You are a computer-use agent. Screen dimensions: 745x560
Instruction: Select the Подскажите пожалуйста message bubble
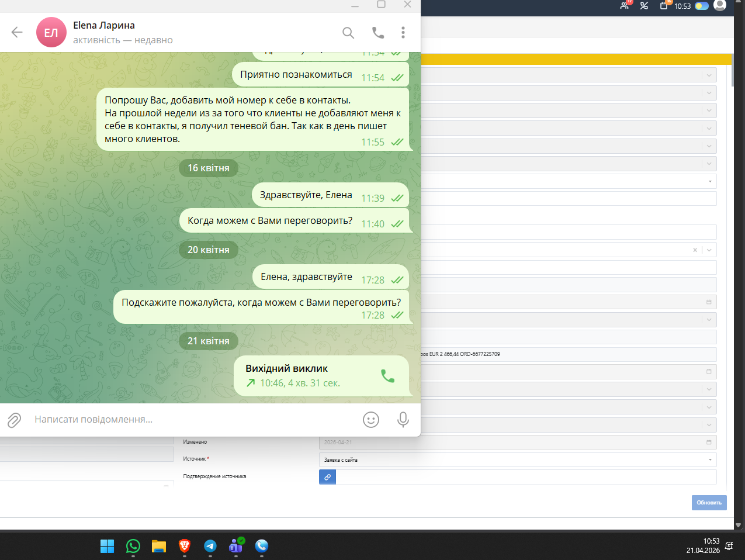261,307
